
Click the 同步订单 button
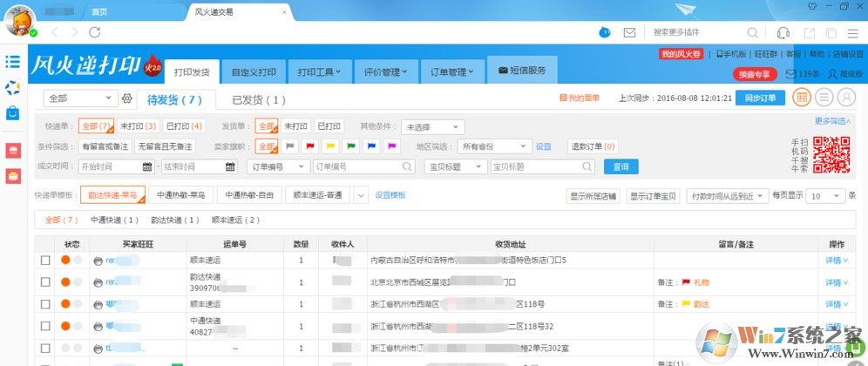760,98
